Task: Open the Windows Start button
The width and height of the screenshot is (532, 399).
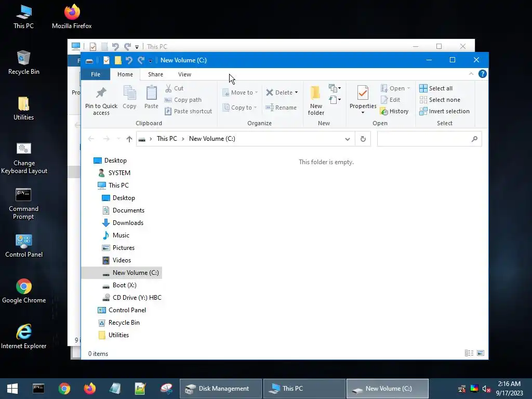Action: [x=12, y=389]
